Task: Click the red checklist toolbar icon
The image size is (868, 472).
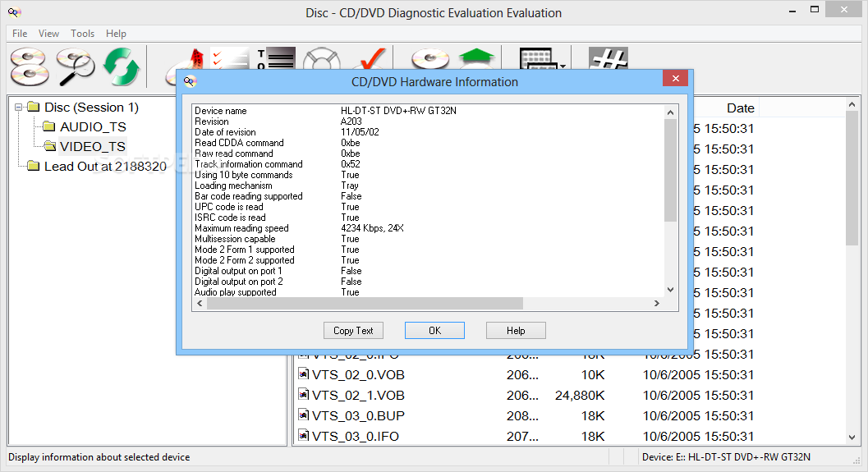Action: click(230, 58)
